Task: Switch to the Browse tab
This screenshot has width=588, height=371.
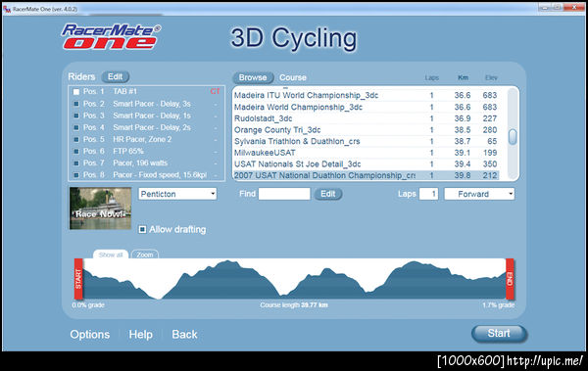Action: click(x=253, y=77)
